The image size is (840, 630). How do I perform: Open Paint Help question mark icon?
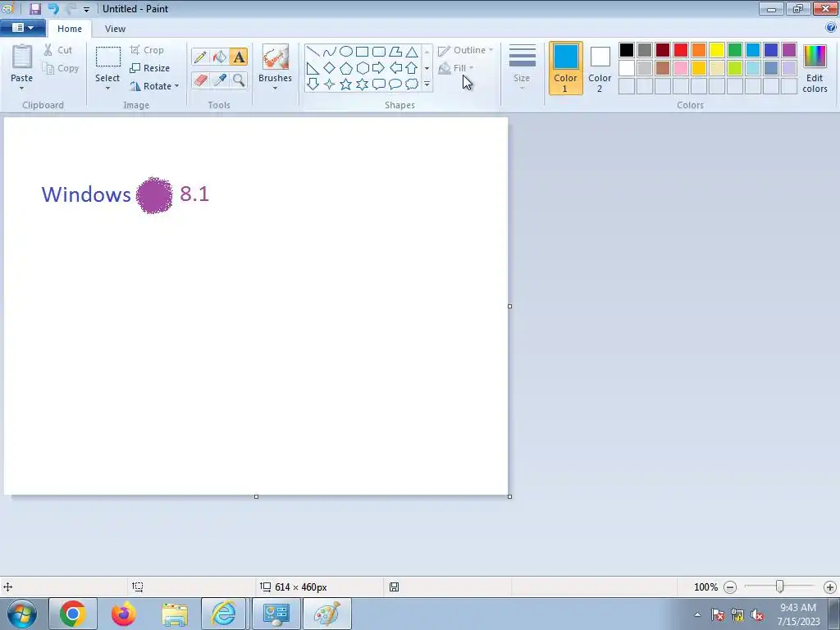(831, 28)
